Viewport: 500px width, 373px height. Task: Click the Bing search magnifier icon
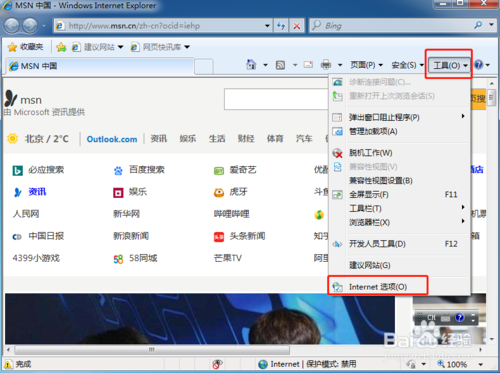[x=478, y=25]
